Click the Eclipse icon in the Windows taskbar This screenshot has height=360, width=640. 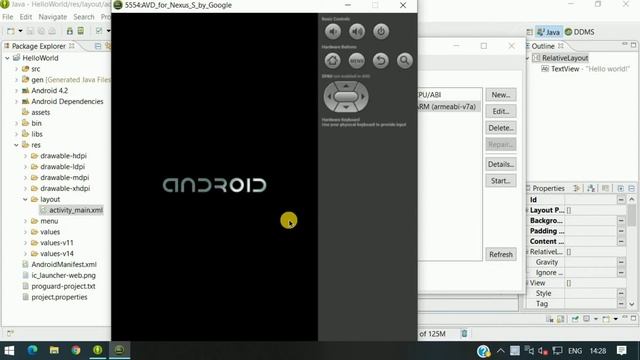pyautogui.click(x=98, y=350)
